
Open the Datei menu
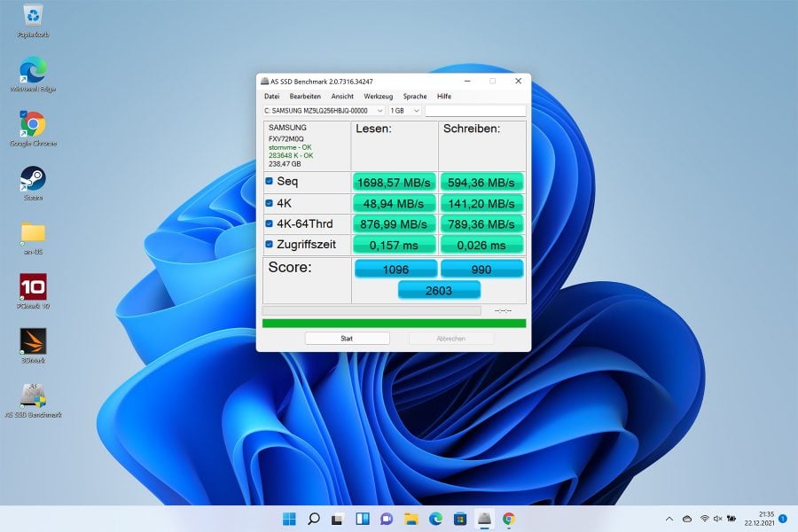pos(272,97)
